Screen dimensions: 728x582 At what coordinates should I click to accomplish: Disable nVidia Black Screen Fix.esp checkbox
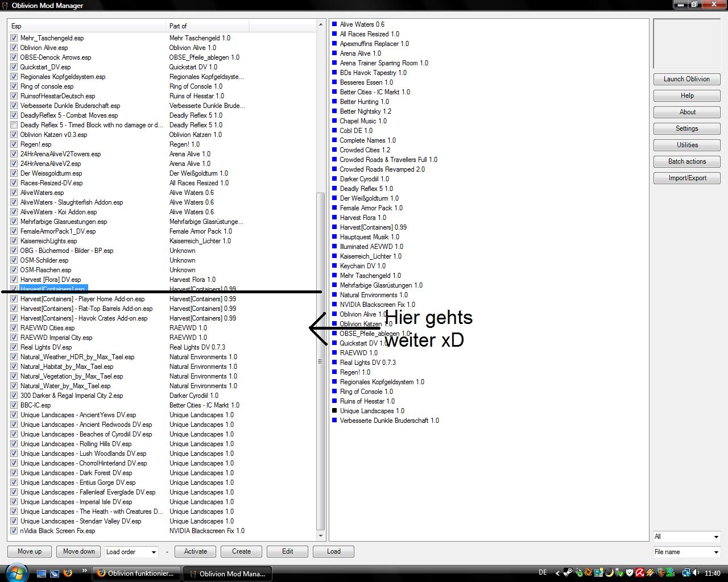pyautogui.click(x=14, y=531)
